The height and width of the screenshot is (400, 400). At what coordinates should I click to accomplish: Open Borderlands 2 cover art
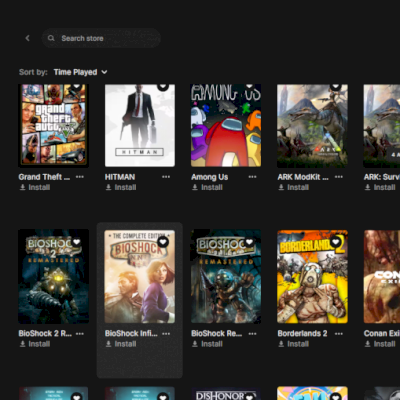[312, 276]
